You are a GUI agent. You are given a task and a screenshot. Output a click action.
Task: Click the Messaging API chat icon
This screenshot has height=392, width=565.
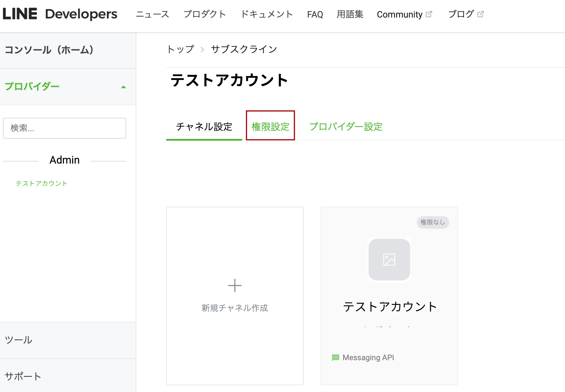pyautogui.click(x=335, y=357)
